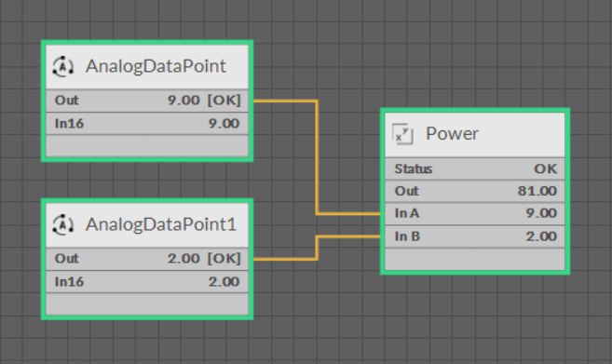The image size is (612, 364).
Task: Click the In16 row of AnalogDataPoint1
Action: click(147, 282)
